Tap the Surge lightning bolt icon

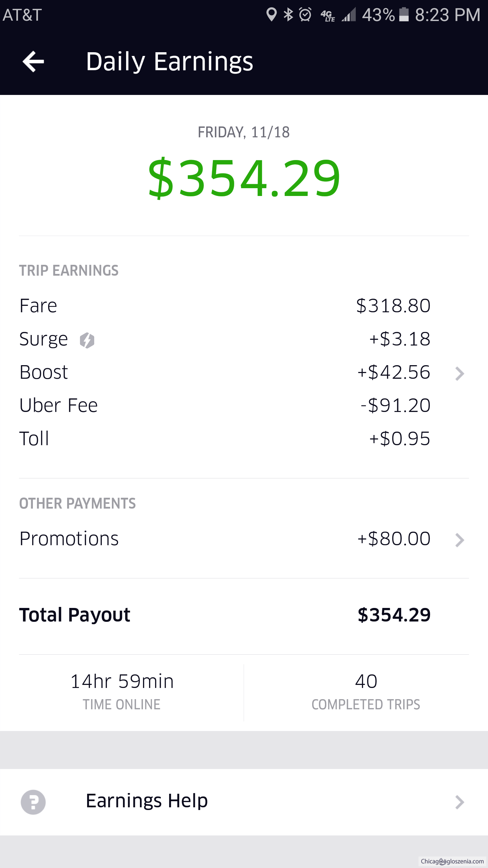(87, 340)
